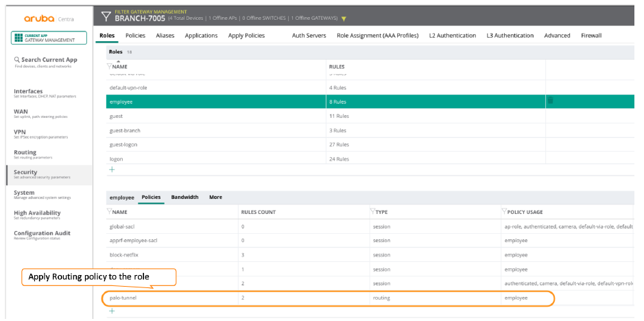Open the Routing section in sidebar
644x321 pixels.
[x=25, y=152]
